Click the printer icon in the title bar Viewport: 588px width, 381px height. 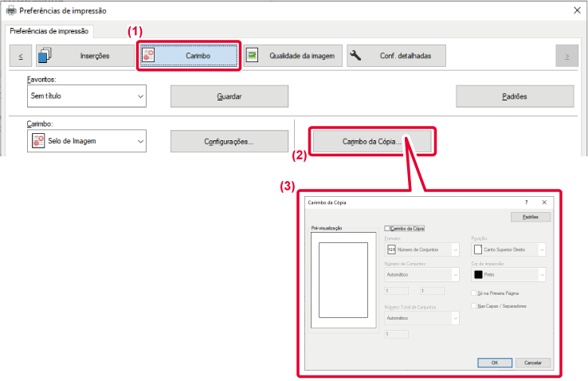(x=10, y=11)
